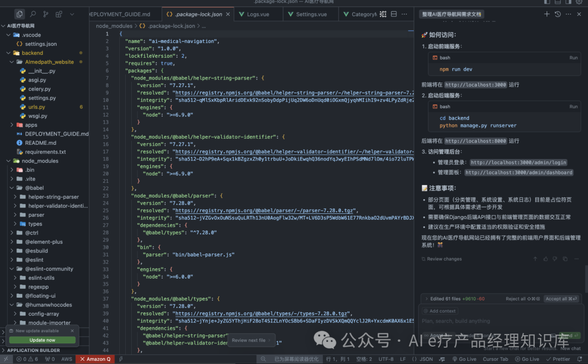Open http://localhost:3000/admin/login link

click(x=518, y=162)
